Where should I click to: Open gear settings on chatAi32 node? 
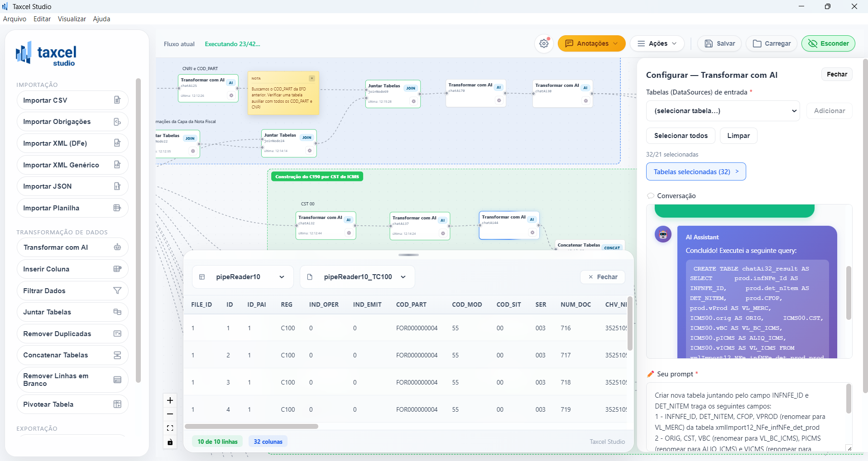pyautogui.click(x=349, y=233)
